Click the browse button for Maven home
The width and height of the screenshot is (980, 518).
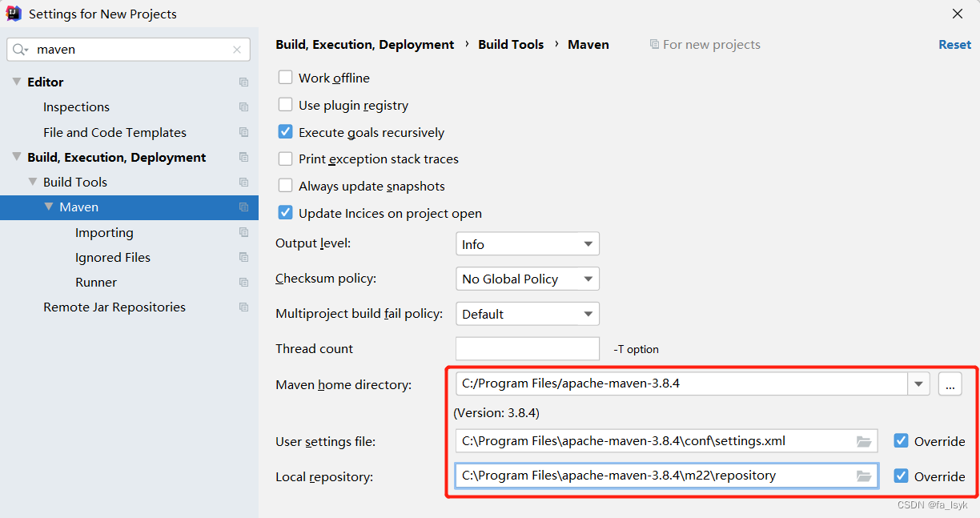950,384
